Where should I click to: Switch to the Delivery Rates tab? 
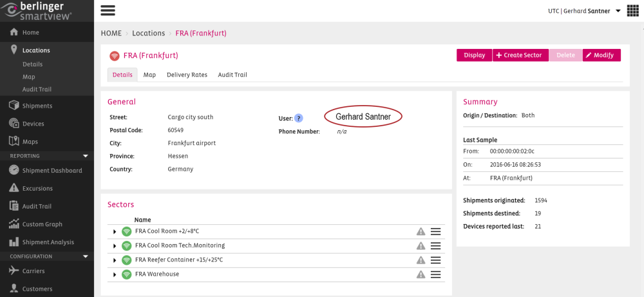click(187, 75)
